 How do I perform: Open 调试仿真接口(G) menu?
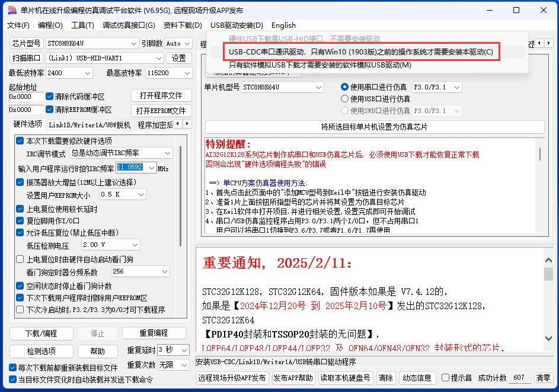click(129, 25)
